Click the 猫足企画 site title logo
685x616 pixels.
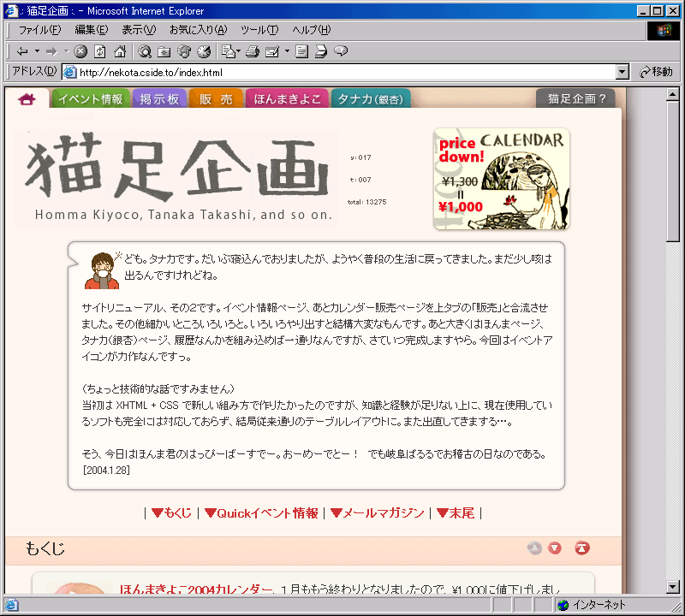177,179
